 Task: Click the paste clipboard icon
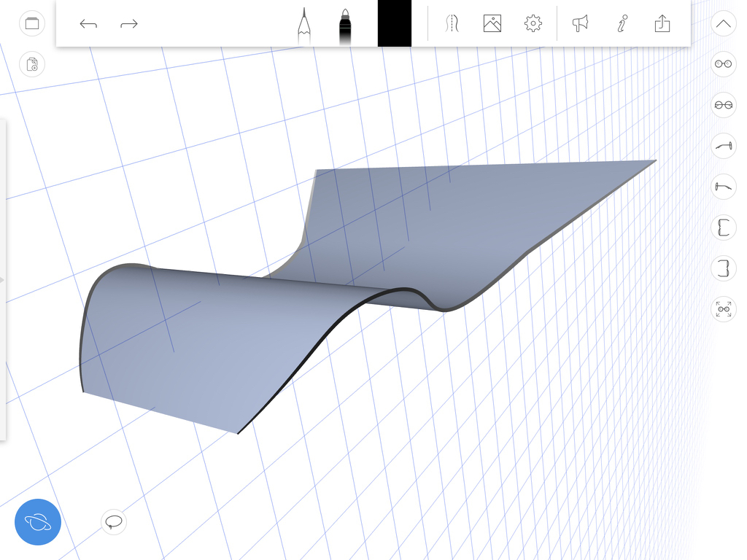(x=31, y=64)
